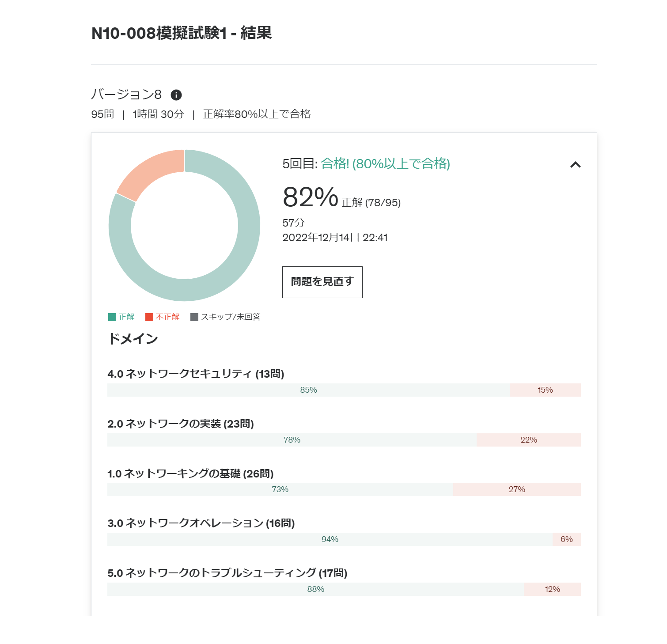This screenshot has height=644, width=667.
Task: Click the 合格! (80%以上で合格) result text
Action: pyautogui.click(x=385, y=164)
